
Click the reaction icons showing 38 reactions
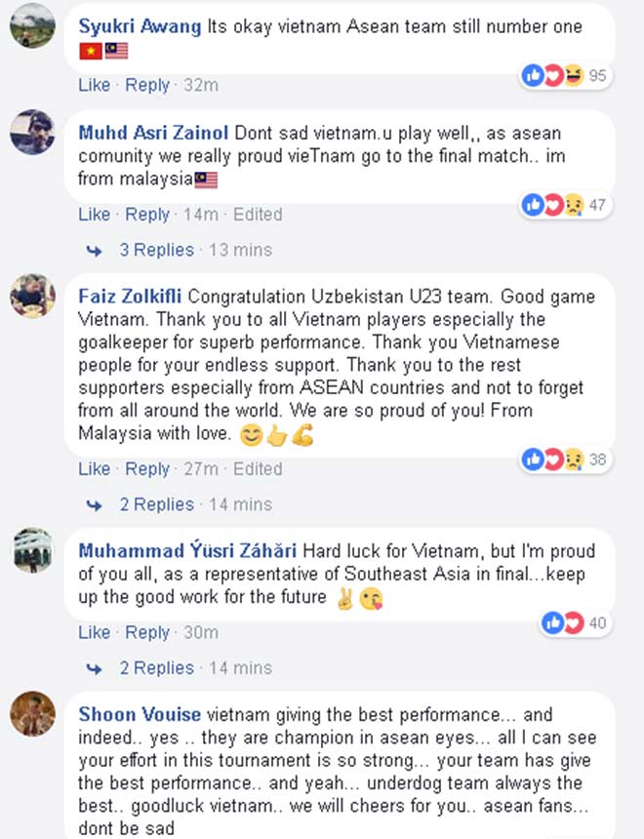(552, 459)
